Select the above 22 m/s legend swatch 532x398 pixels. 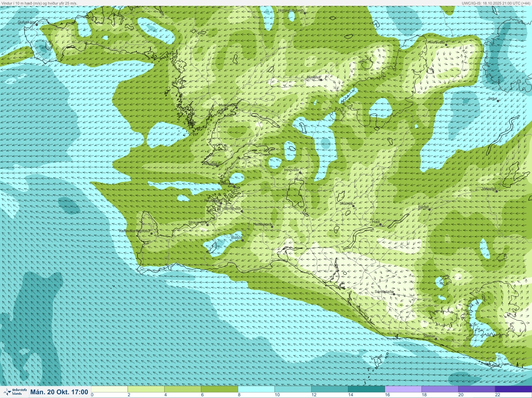[x=513, y=389]
